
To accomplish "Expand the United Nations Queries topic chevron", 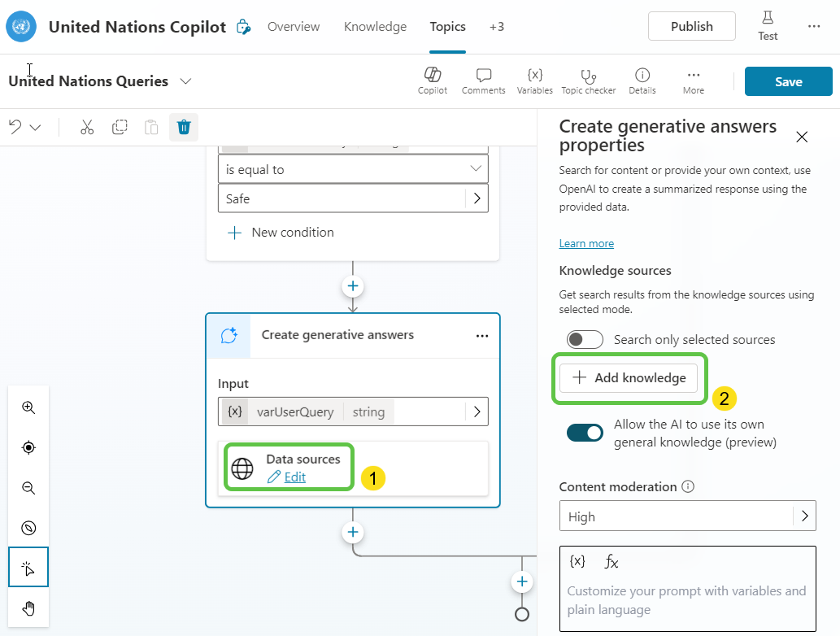I will (185, 81).
